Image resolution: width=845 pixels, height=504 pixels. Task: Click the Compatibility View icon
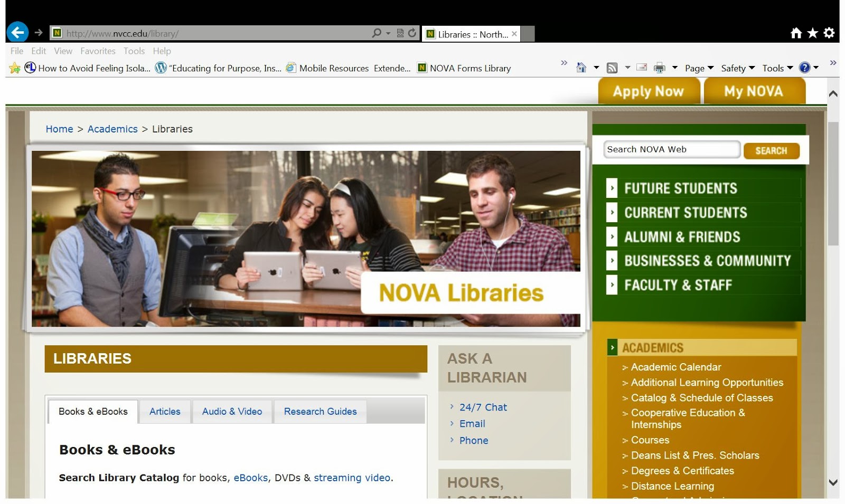(x=400, y=32)
